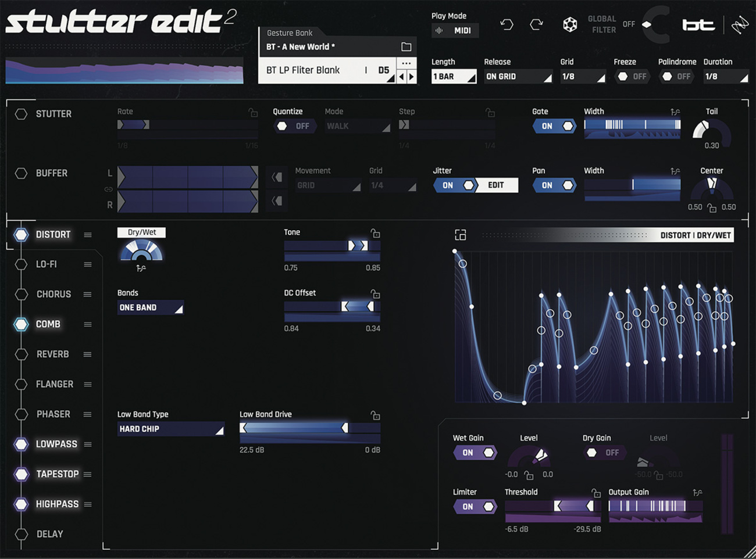Viewport: 756px width, 559px height.
Task: Open the Gate Width curve editor icon
Action: 675,112
